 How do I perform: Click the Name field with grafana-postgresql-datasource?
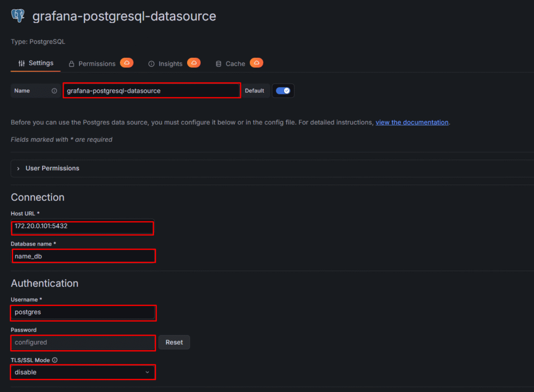pos(151,91)
